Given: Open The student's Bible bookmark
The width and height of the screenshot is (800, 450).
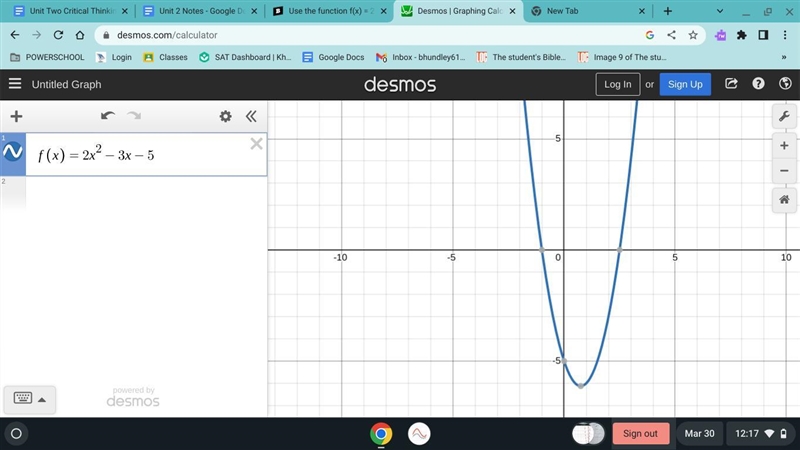Looking at the screenshot, I should (x=521, y=57).
